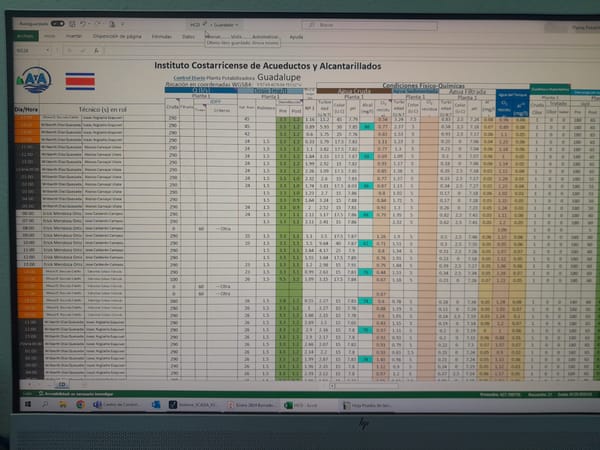Open File Explorer from the taskbar

pyautogui.click(x=63, y=404)
